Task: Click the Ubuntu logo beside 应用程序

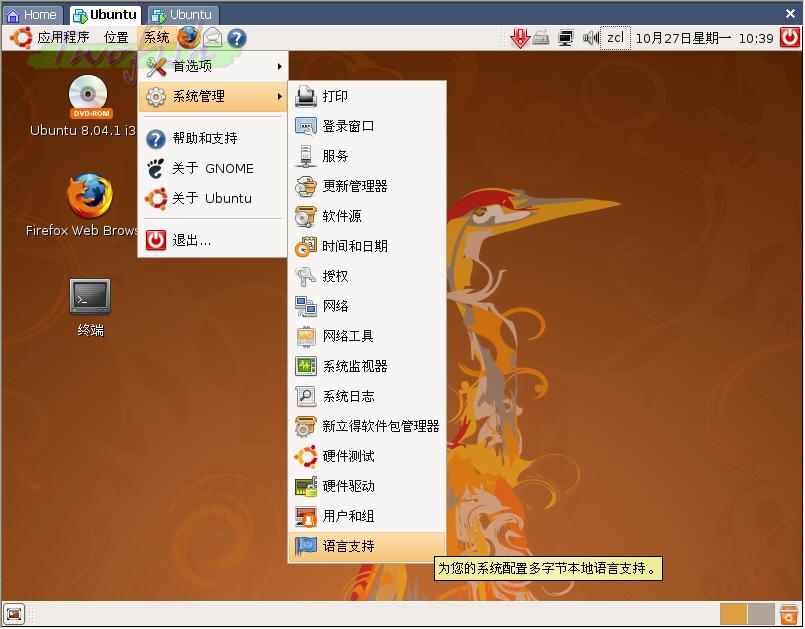Action: pyautogui.click(x=21, y=38)
